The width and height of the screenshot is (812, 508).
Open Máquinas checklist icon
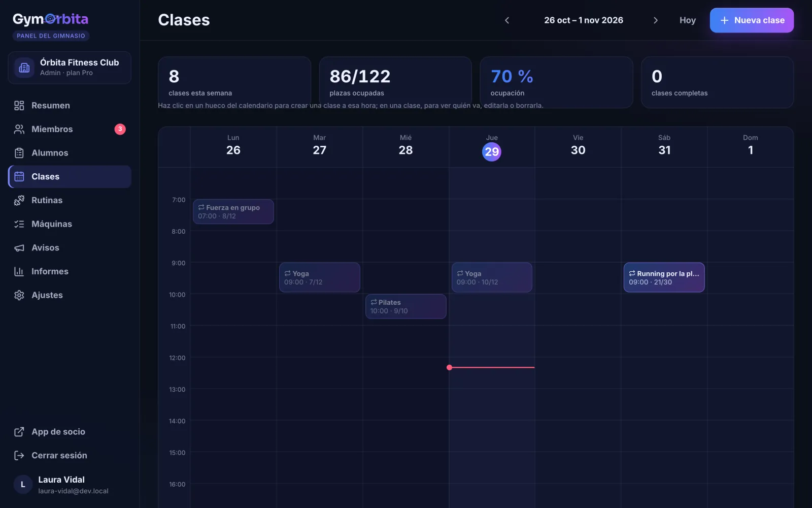click(x=19, y=224)
